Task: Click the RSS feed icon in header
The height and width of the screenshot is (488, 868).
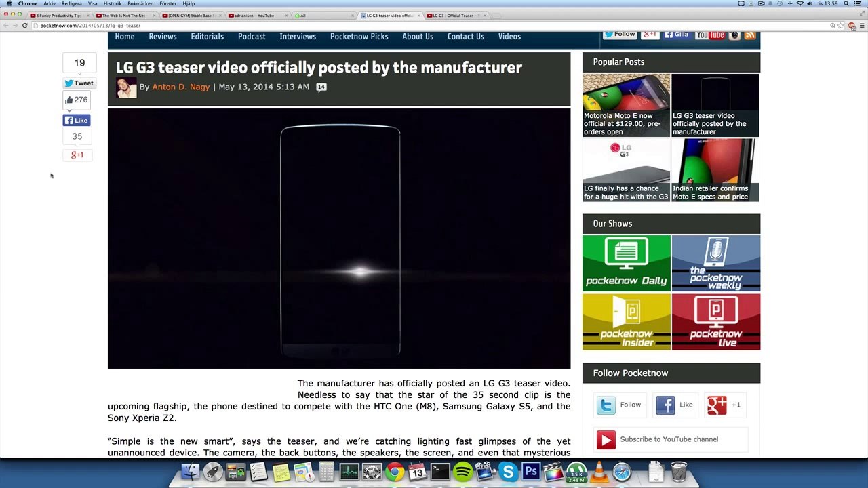Action: (x=750, y=35)
